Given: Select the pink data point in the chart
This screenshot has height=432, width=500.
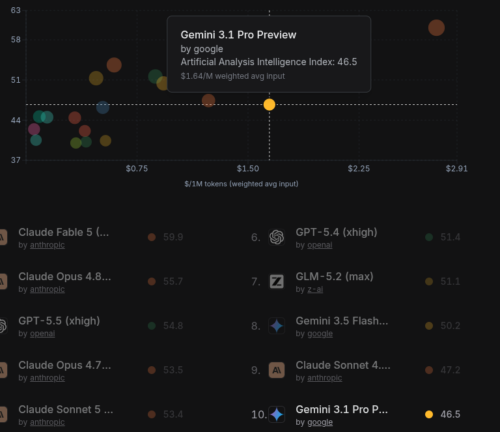Looking at the screenshot, I should coord(34,129).
